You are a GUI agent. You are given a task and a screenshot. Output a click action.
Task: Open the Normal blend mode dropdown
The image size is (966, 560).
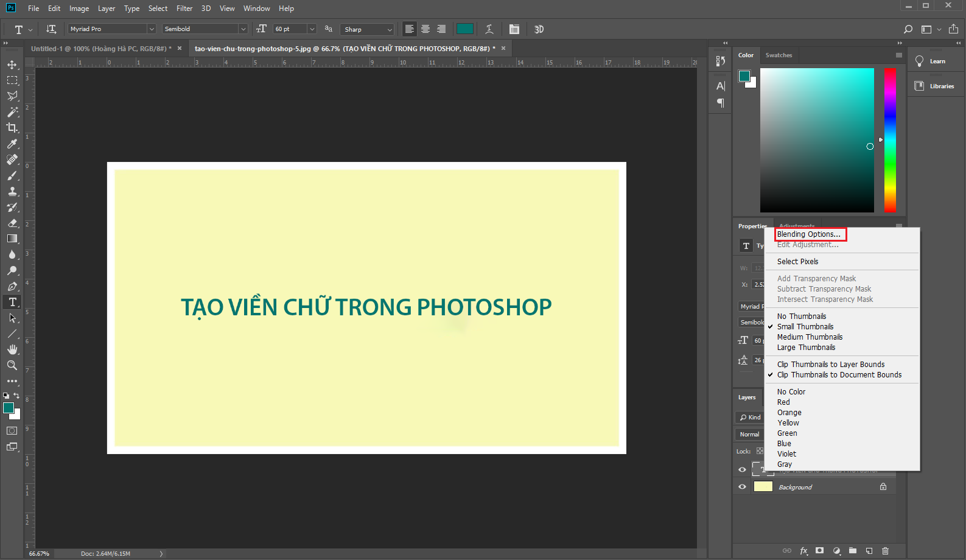(750, 435)
